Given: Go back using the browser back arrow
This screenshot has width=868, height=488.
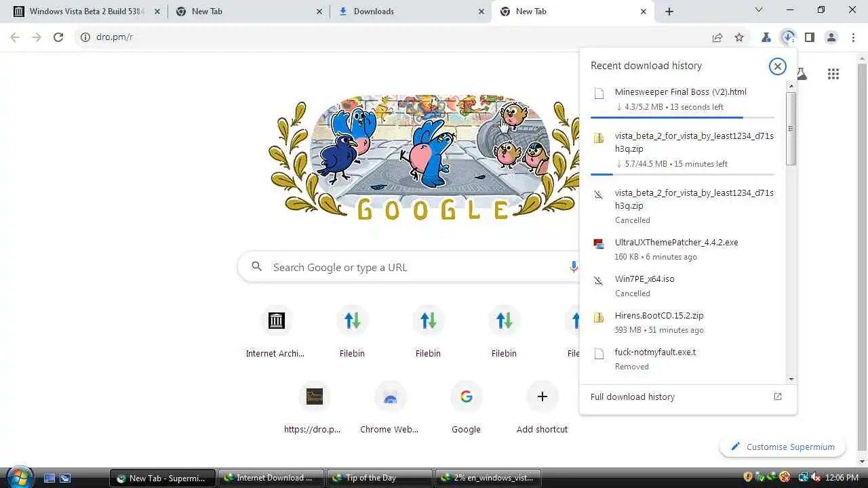Looking at the screenshot, I should point(15,37).
